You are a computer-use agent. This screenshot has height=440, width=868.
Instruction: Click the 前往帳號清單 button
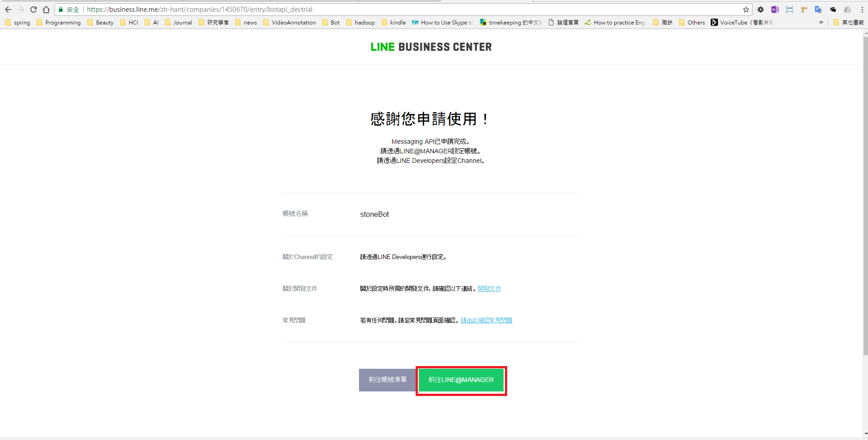[x=388, y=380]
